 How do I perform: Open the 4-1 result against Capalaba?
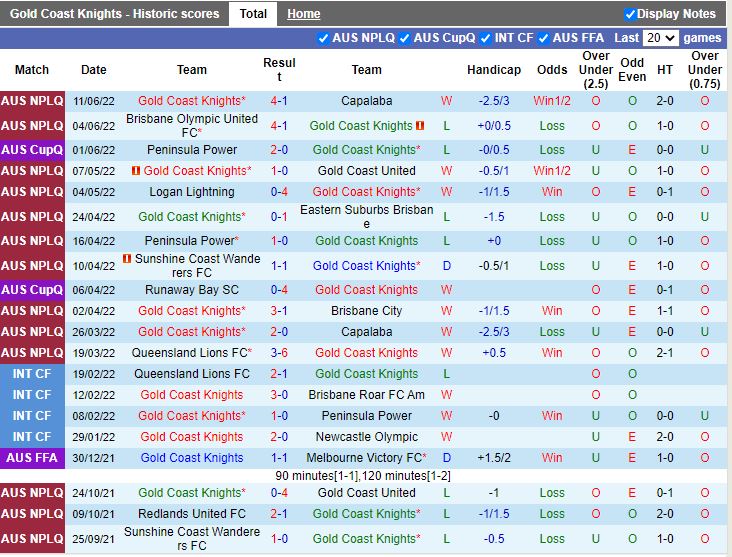pyautogui.click(x=279, y=101)
